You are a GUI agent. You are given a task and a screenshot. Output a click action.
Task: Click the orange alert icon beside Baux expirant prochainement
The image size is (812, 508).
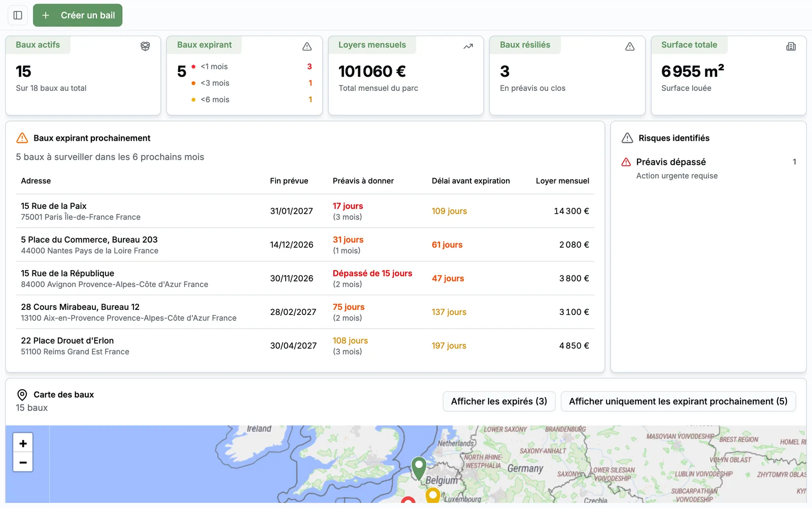pyautogui.click(x=22, y=138)
